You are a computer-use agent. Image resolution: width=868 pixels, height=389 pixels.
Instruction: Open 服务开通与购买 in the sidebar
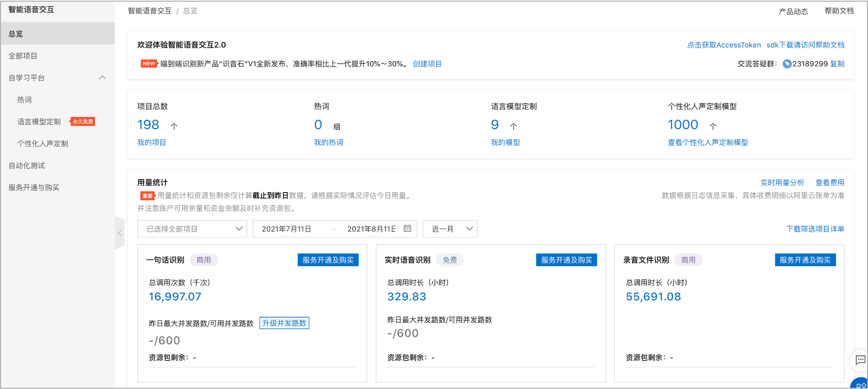pos(34,188)
